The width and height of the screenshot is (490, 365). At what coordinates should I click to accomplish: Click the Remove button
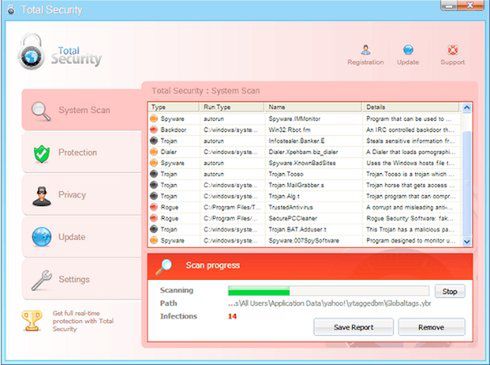431,327
